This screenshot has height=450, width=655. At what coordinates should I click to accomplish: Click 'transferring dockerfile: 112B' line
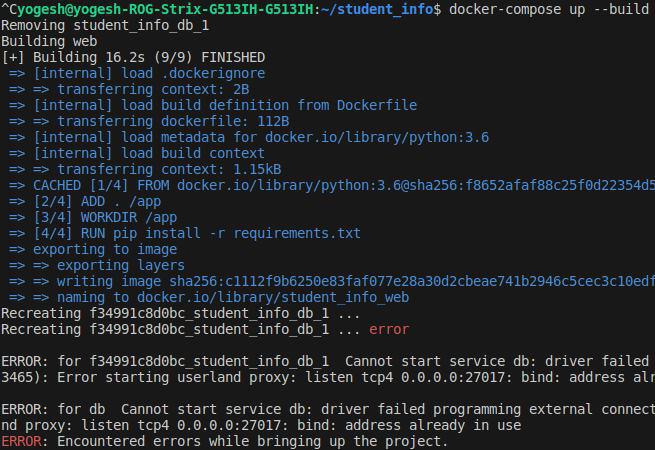(x=149, y=121)
